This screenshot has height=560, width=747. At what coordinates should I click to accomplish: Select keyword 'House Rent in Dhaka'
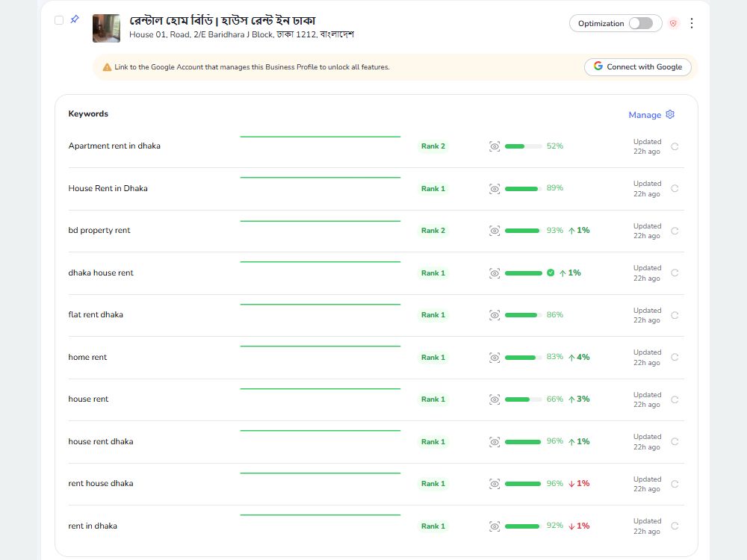pos(108,188)
